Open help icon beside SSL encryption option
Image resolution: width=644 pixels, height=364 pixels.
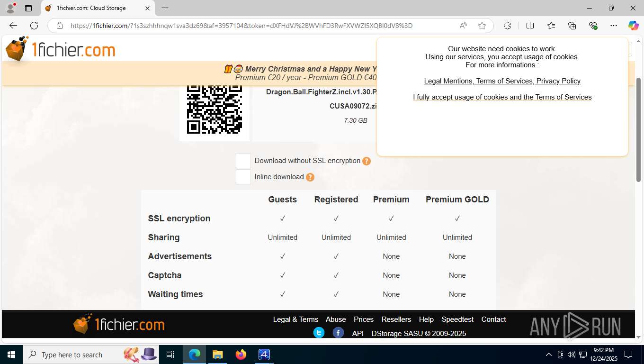tap(367, 161)
